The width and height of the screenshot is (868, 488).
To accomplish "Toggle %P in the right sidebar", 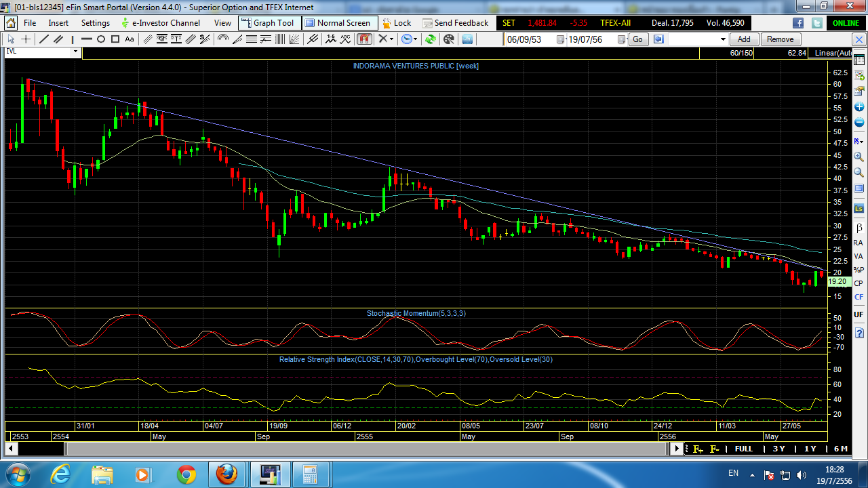I will [859, 270].
